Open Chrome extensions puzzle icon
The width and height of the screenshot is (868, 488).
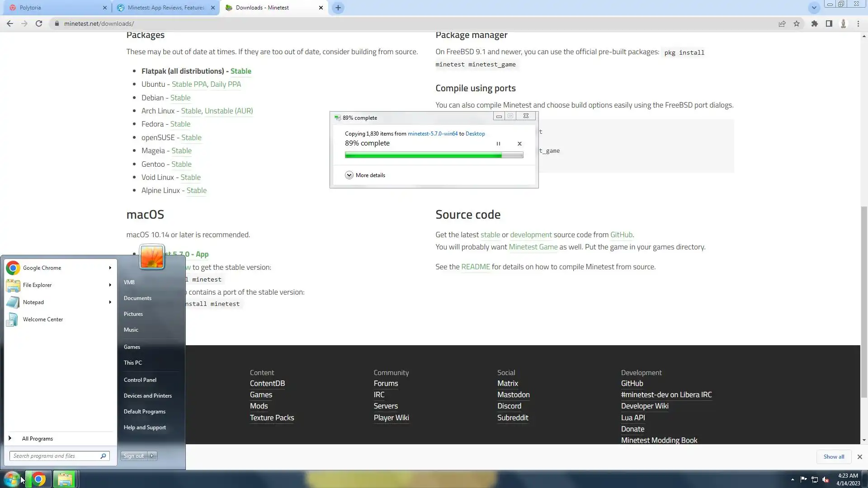pos(814,23)
